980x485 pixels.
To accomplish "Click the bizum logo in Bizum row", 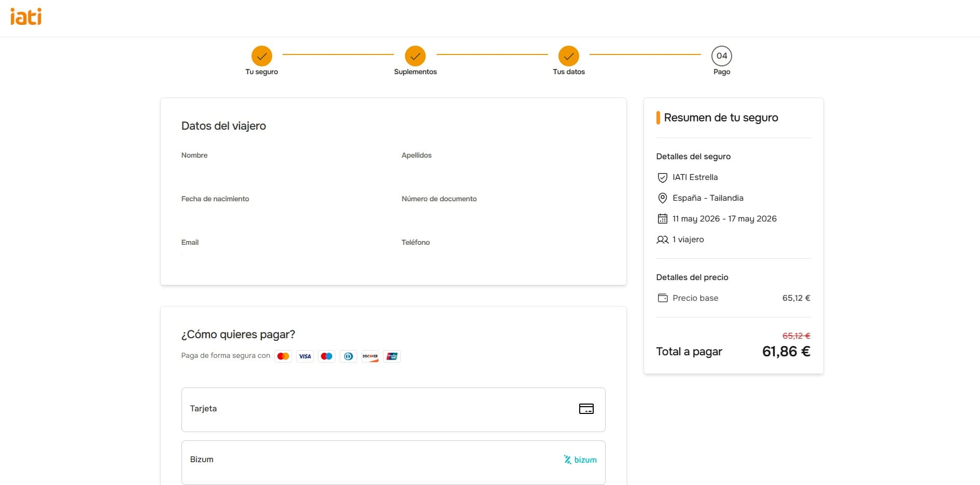I will (x=580, y=460).
